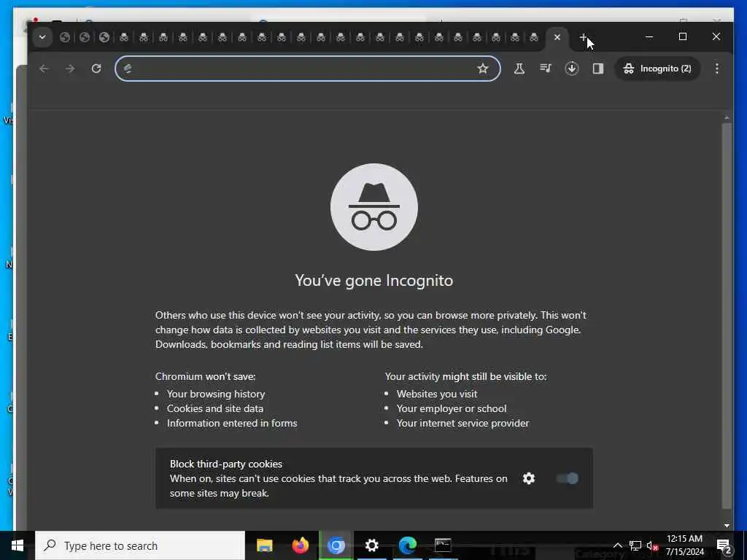Toggle the side panel icon
This screenshot has height=560, width=747.
coord(598,69)
